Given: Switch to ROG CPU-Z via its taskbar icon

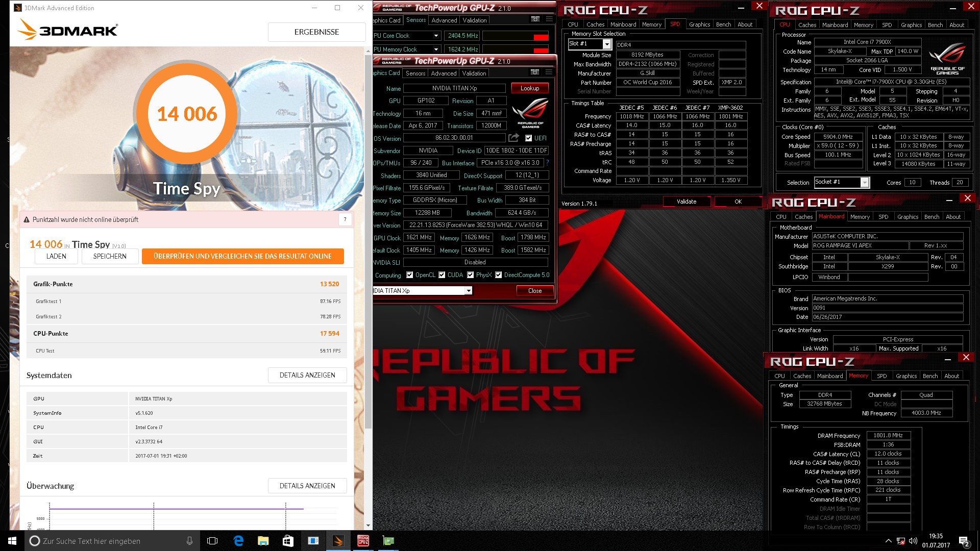Looking at the screenshot, I should tap(363, 541).
